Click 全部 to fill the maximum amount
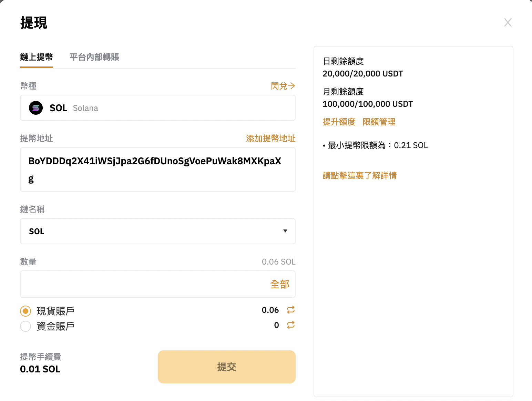532x401 pixels. pos(280,284)
